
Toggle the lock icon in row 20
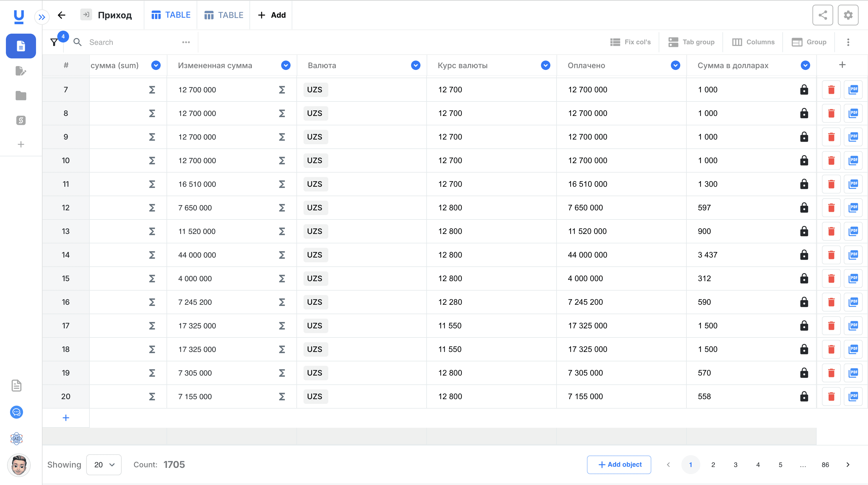pos(804,396)
